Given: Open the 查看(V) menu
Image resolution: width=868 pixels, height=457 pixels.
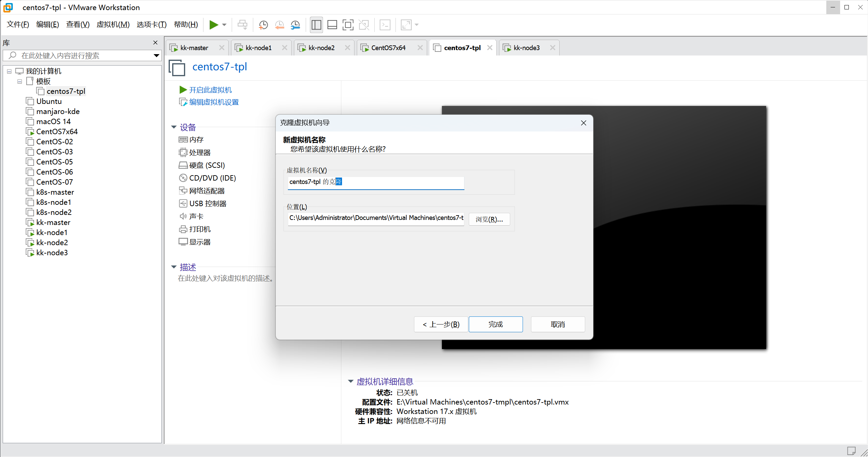Looking at the screenshot, I should pos(77,25).
